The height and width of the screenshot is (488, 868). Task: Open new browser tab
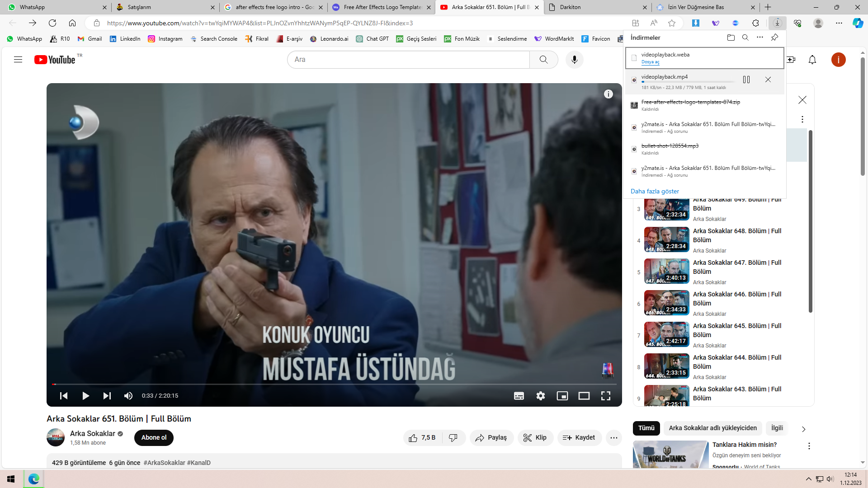pyautogui.click(x=768, y=7)
